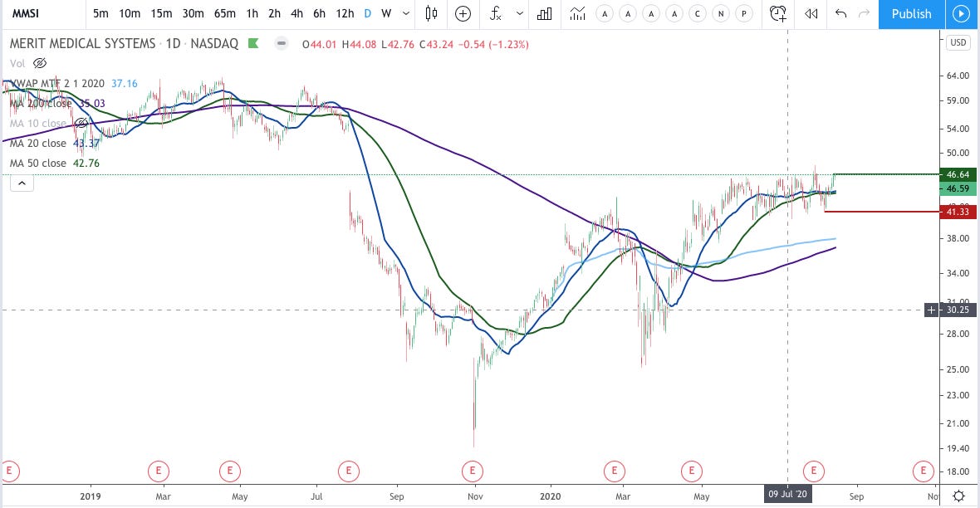The height and width of the screenshot is (508, 980).
Task: Collapse the indicator legend chevron
Action: (22, 183)
